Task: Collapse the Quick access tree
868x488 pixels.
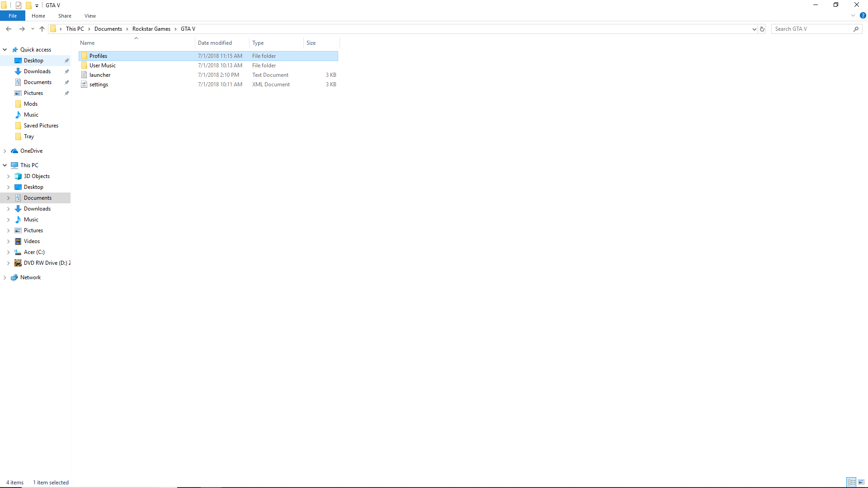Action: [5, 50]
